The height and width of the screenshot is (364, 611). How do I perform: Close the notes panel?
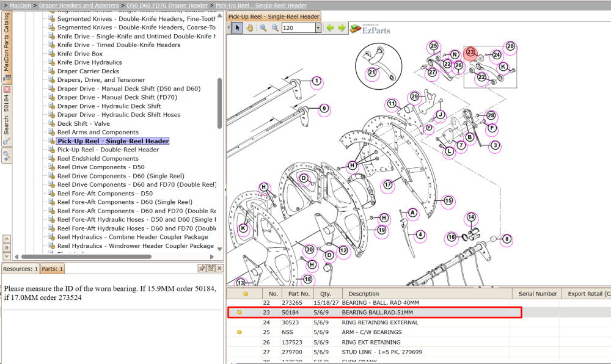tap(219, 268)
